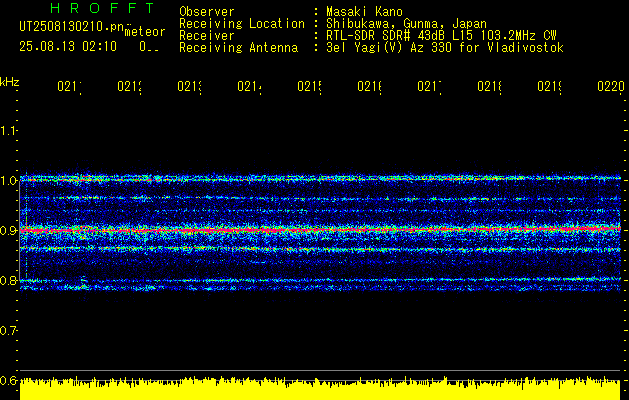629x400 pixels.
Task: Click the 0.6 frequency axis label
Action: tap(8, 380)
